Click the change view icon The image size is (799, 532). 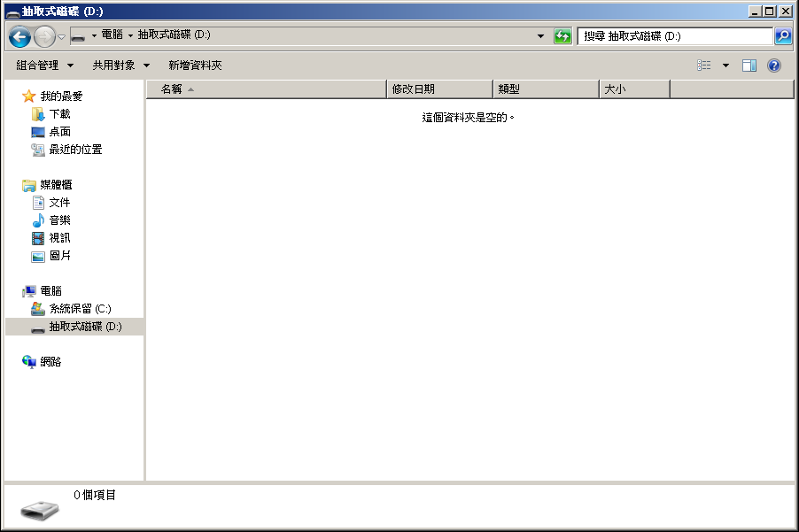pyautogui.click(x=704, y=66)
